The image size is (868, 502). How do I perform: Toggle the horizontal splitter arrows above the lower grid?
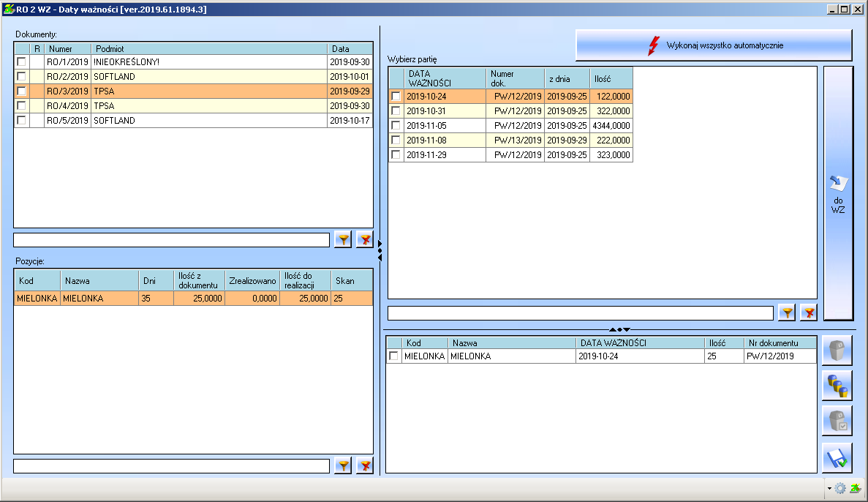click(619, 330)
